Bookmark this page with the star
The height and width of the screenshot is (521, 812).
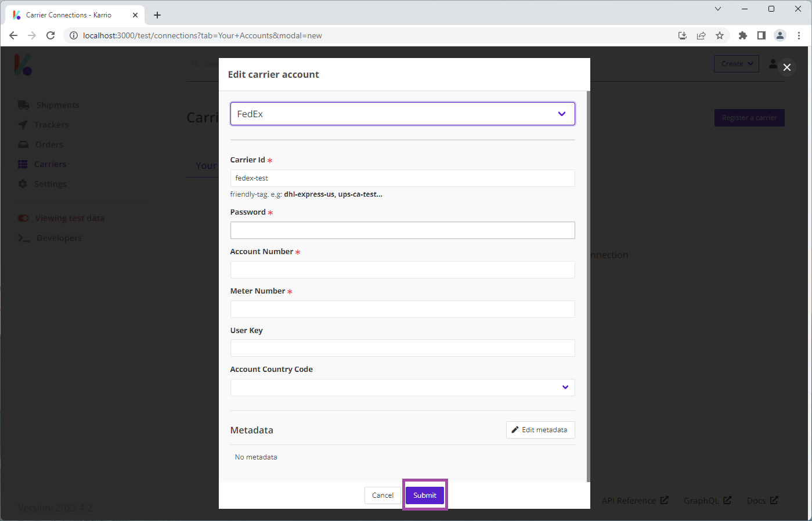click(720, 35)
